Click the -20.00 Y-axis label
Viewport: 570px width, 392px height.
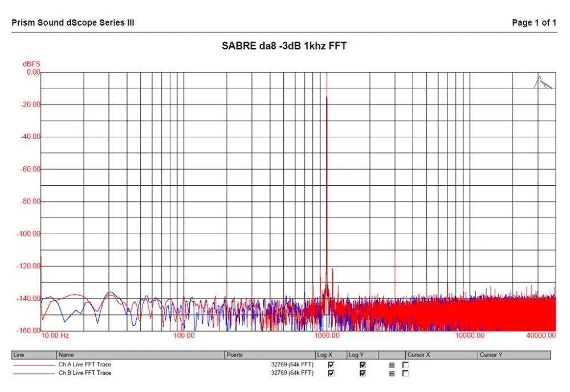click(30, 105)
